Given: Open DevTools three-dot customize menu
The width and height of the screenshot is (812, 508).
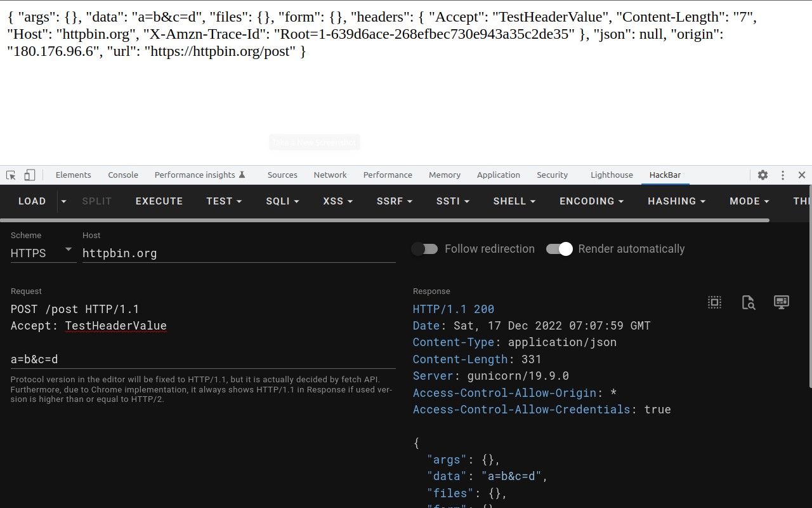Looking at the screenshot, I should (x=783, y=175).
